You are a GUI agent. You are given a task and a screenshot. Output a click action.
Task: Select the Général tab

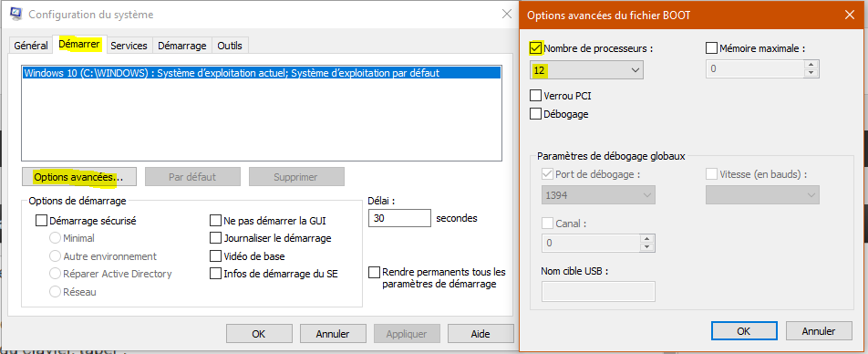[30, 46]
